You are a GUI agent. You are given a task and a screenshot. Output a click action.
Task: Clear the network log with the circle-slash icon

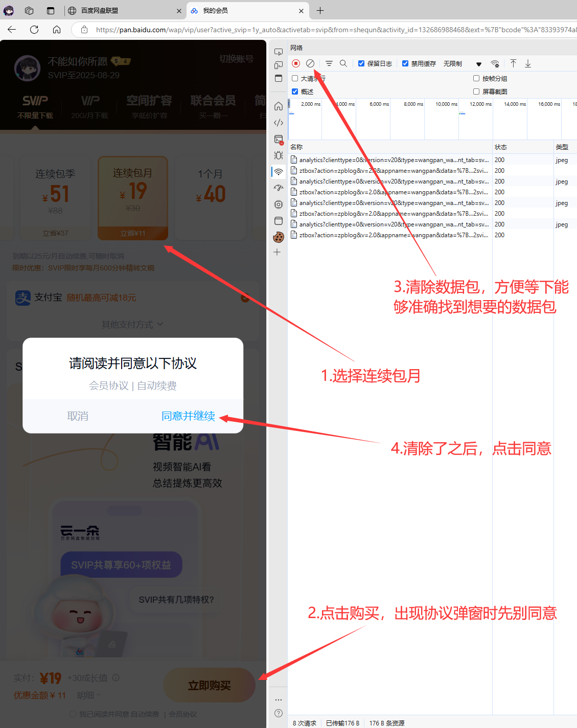point(310,63)
